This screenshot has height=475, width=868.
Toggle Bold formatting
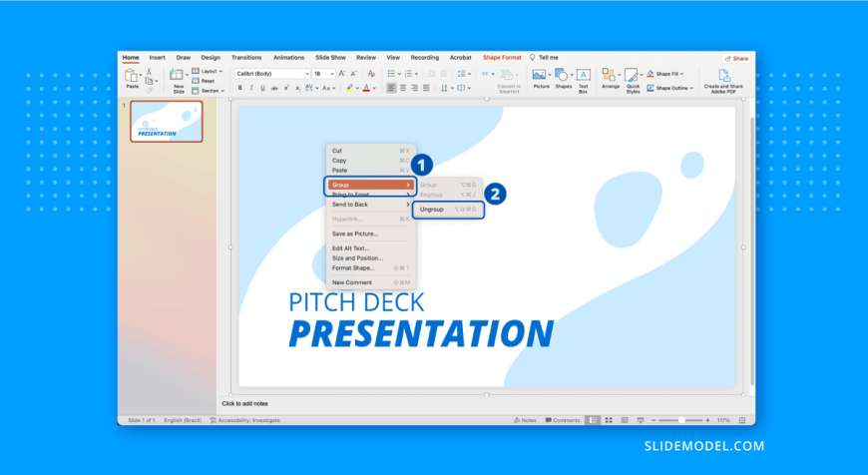tap(239, 88)
